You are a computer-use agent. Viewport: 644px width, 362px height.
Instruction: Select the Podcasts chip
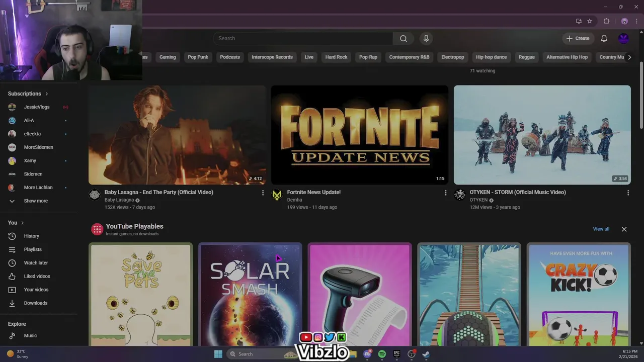click(230, 57)
